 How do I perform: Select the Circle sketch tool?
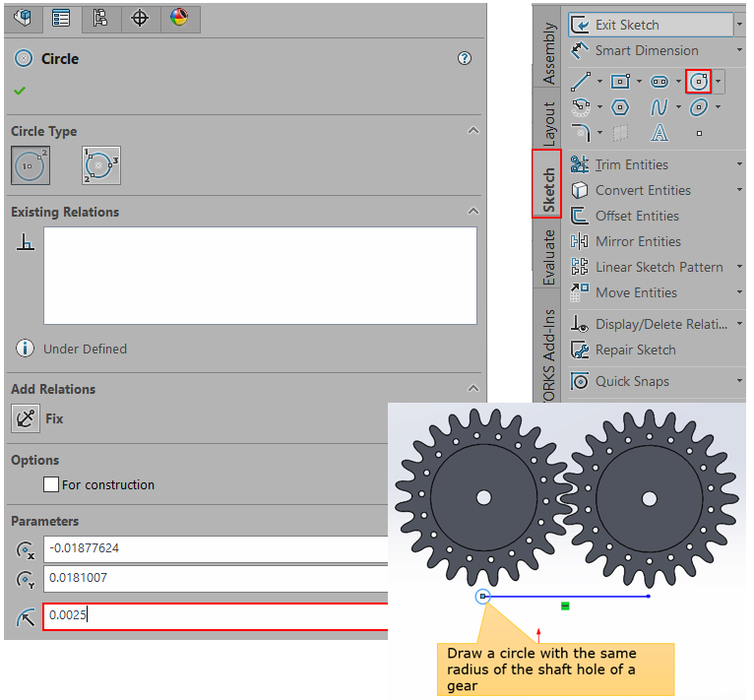click(x=698, y=82)
